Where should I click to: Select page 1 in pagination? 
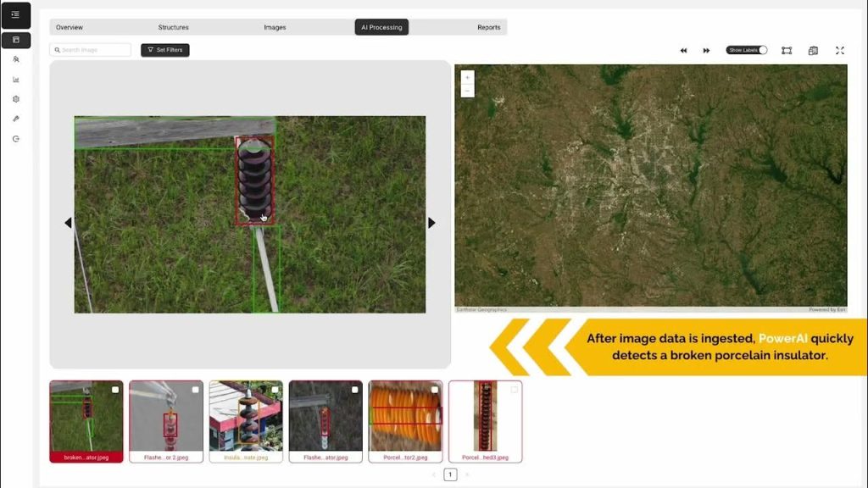450,474
